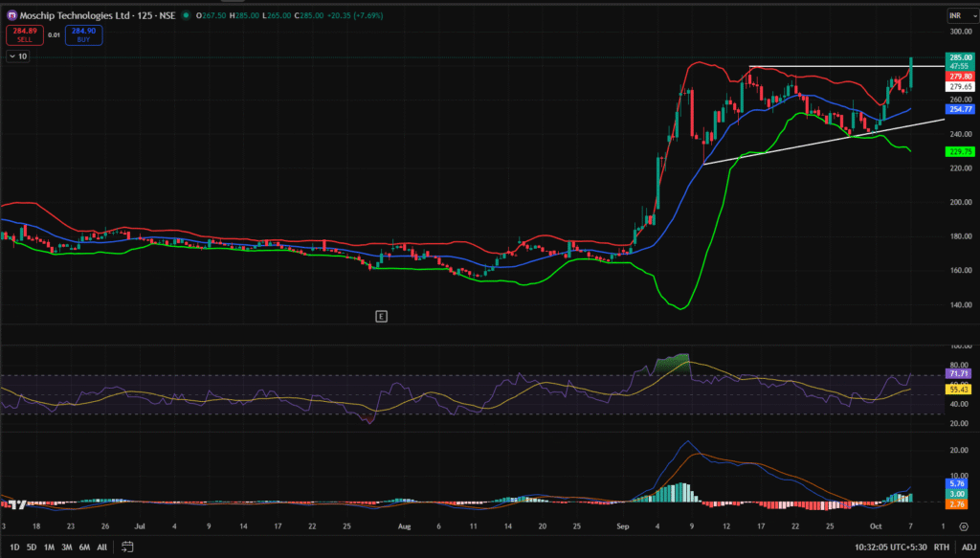The image size is (980, 558).
Task: Toggle ADJ adjusted data setting
Action: (968, 547)
